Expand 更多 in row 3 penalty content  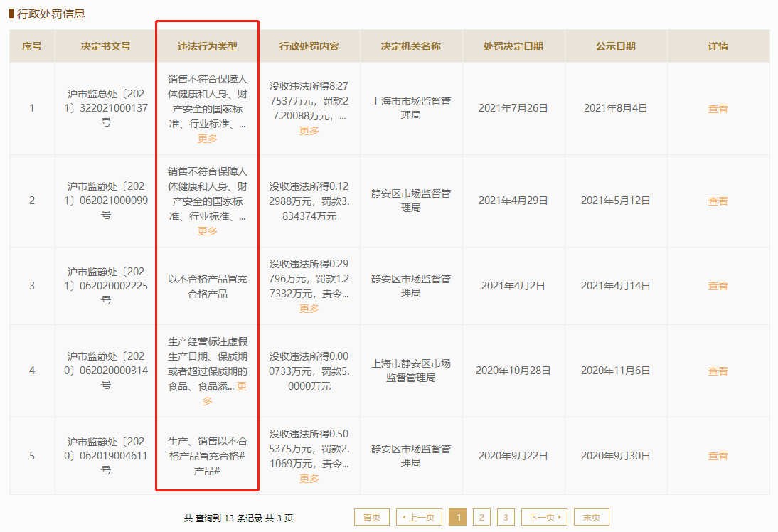(x=309, y=309)
